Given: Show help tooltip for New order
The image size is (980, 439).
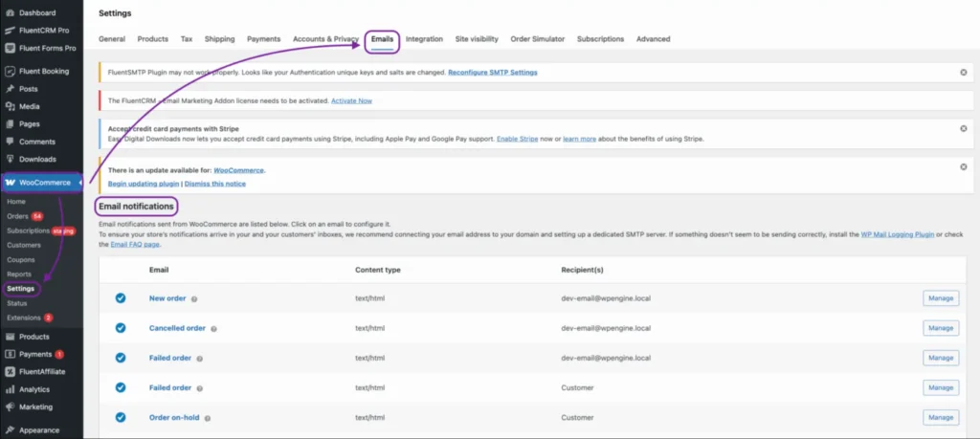Looking at the screenshot, I should (x=193, y=299).
